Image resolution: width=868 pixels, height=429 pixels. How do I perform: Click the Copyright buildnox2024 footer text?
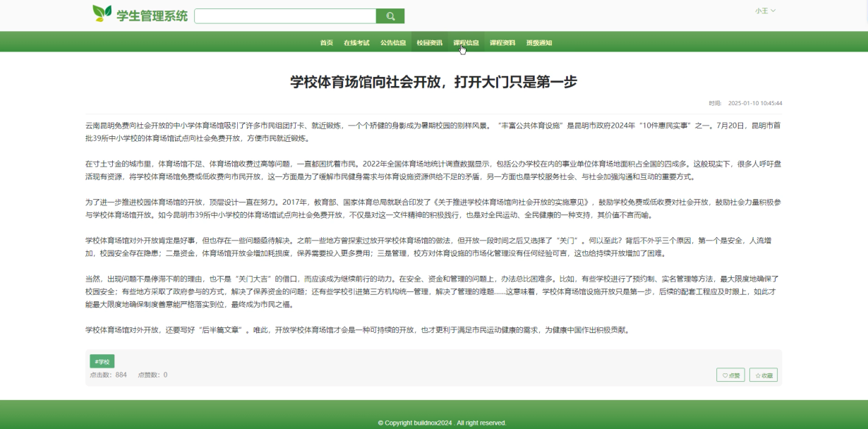(x=442, y=423)
